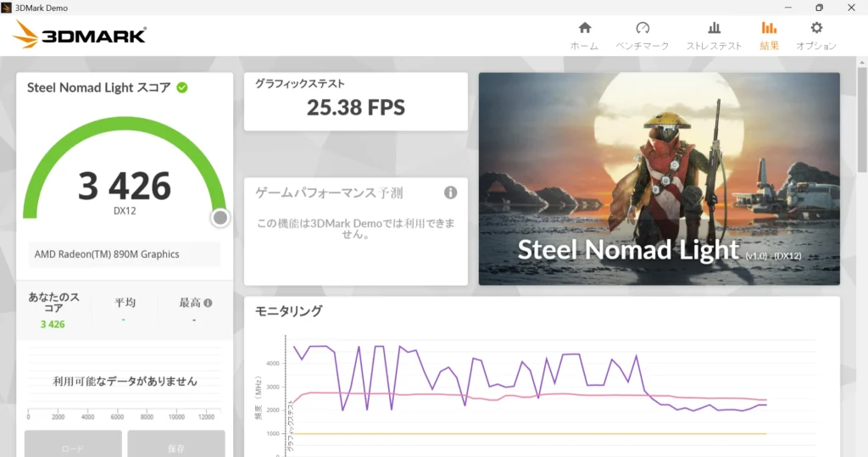Go to the ホーム home icon
This screenshot has width=868, height=457.
(584, 28)
